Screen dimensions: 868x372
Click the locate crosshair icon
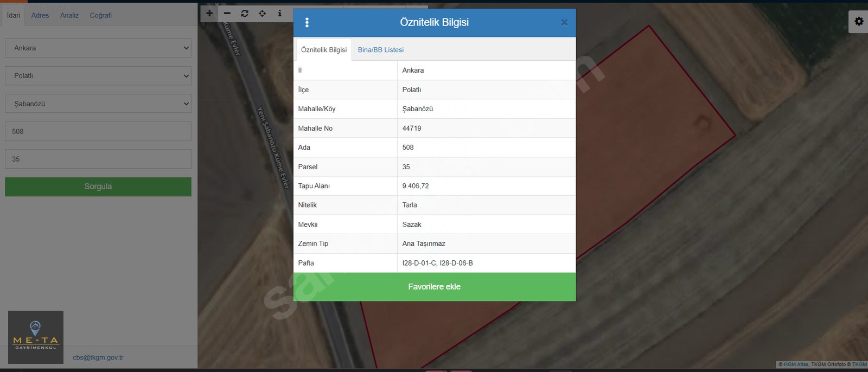point(262,14)
